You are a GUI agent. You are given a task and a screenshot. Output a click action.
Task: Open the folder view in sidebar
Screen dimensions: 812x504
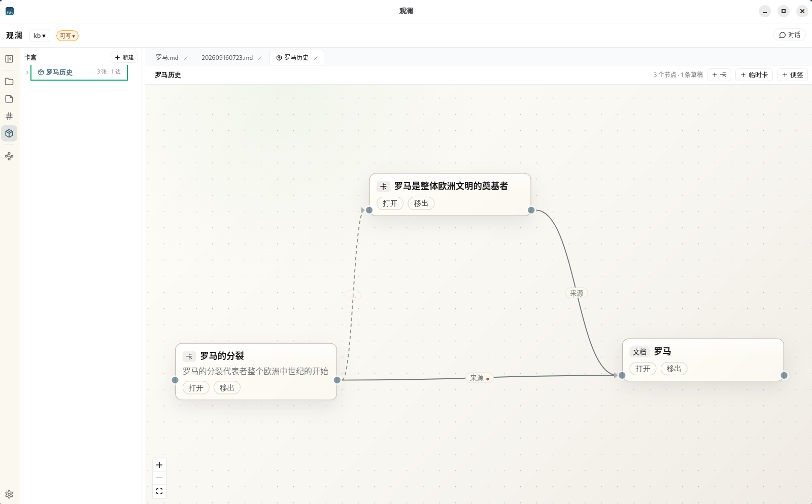click(x=9, y=82)
